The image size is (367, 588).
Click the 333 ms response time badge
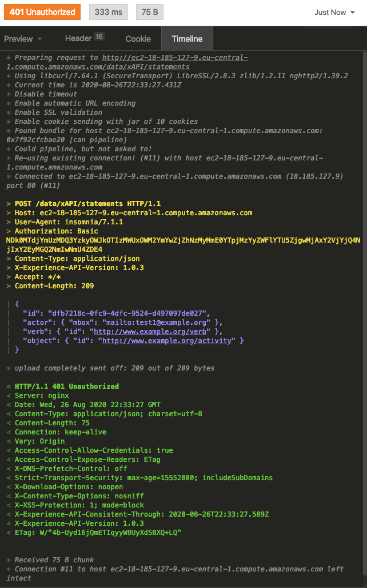108,11
